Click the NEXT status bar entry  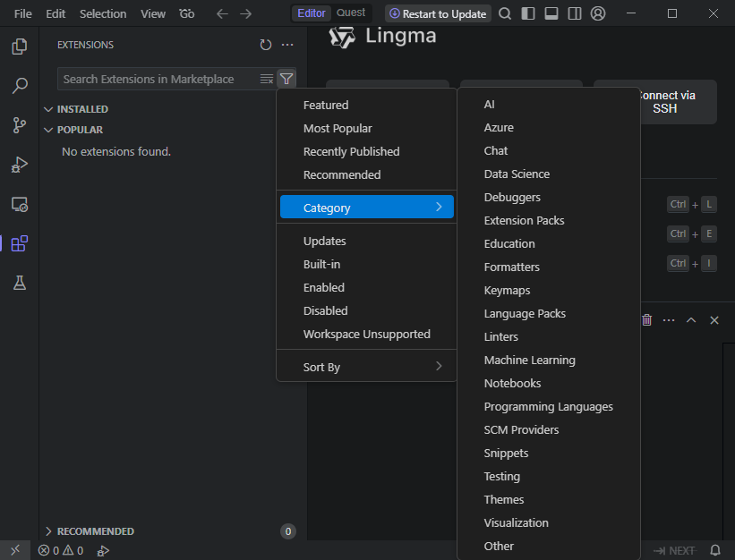(675, 551)
